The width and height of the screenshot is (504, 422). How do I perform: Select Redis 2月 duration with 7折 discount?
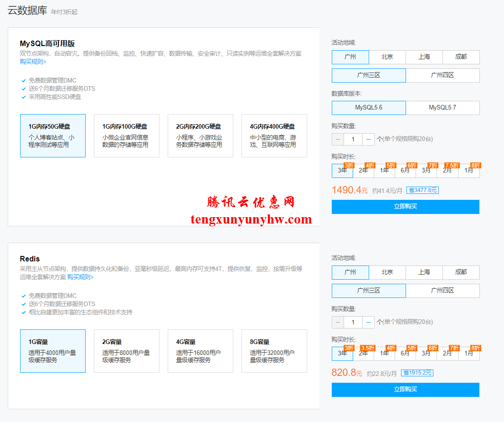click(x=447, y=354)
